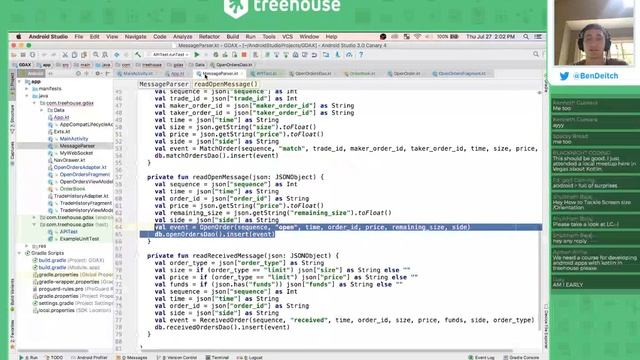640x360 pixels.
Task: Click the macOS notification center icon
Action: point(538,37)
